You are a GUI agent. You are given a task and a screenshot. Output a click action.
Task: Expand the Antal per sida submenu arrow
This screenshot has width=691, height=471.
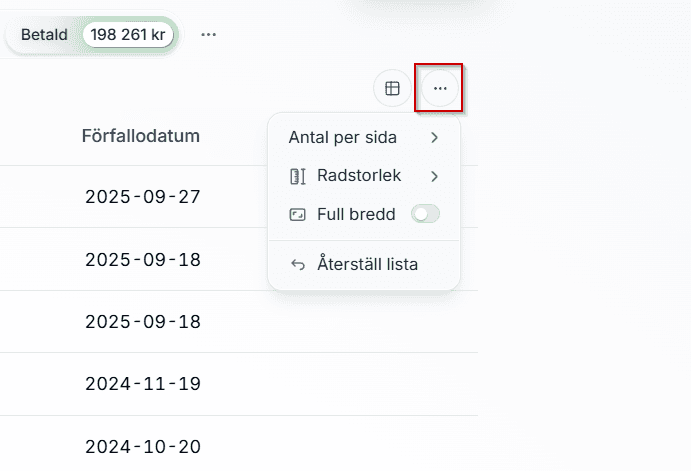pos(434,137)
